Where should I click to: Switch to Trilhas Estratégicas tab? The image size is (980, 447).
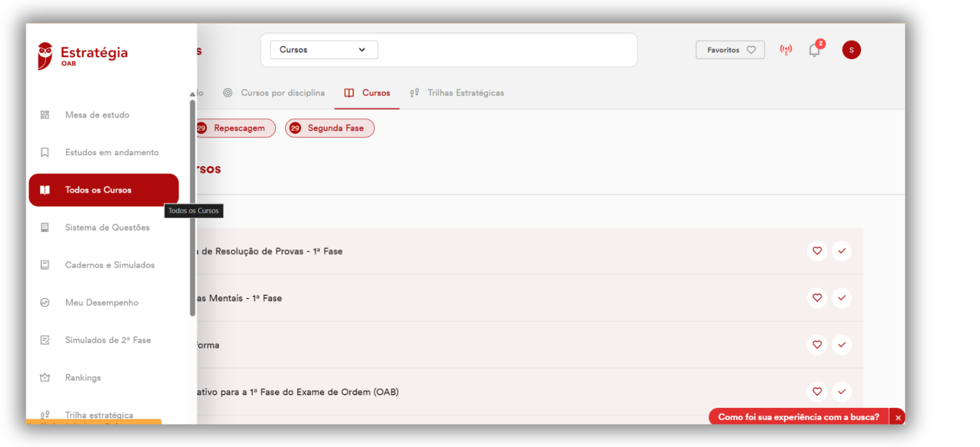pyautogui.click(x=457, y=93)
